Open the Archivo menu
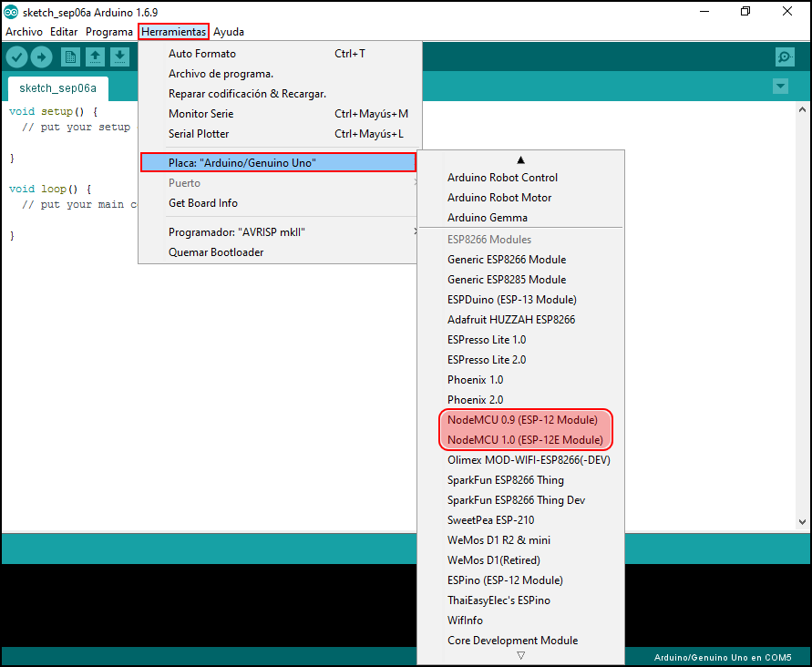The image size is (812, 667). click(24, 32)
